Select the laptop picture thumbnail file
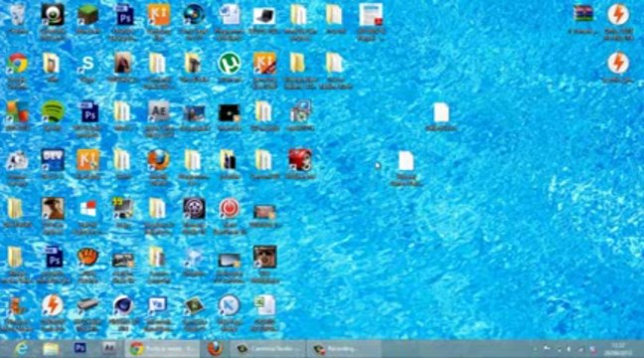The image size is (644, 358). (264, 16)
